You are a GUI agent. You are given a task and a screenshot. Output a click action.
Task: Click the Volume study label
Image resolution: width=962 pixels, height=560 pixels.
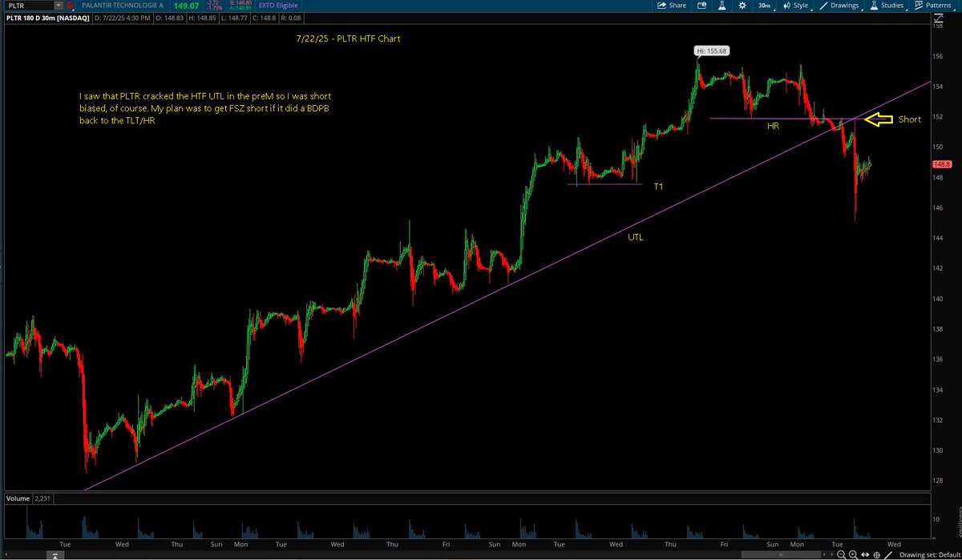point(16,498)
